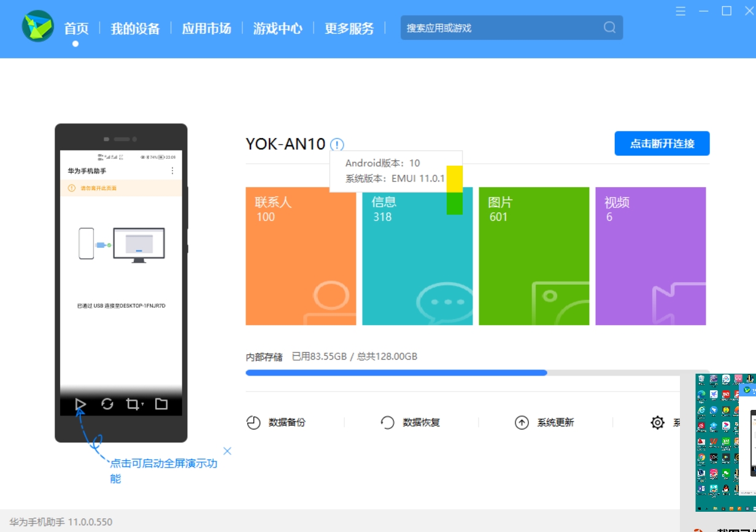Switch to 首页 tab

coord(76,28)
